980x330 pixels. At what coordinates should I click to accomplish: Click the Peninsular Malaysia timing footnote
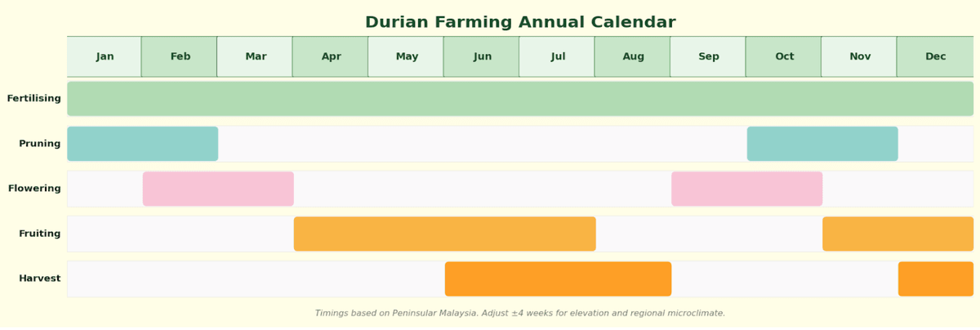pos(520,314)
